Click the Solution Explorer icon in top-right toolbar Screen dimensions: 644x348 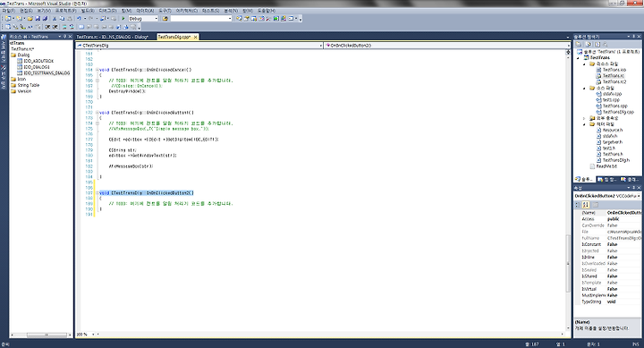[239, 19]
